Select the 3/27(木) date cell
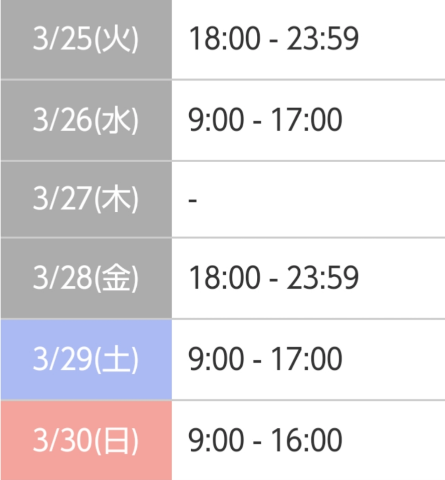Image resolution: width=445 pixels, height=480 pixels. 86,199
